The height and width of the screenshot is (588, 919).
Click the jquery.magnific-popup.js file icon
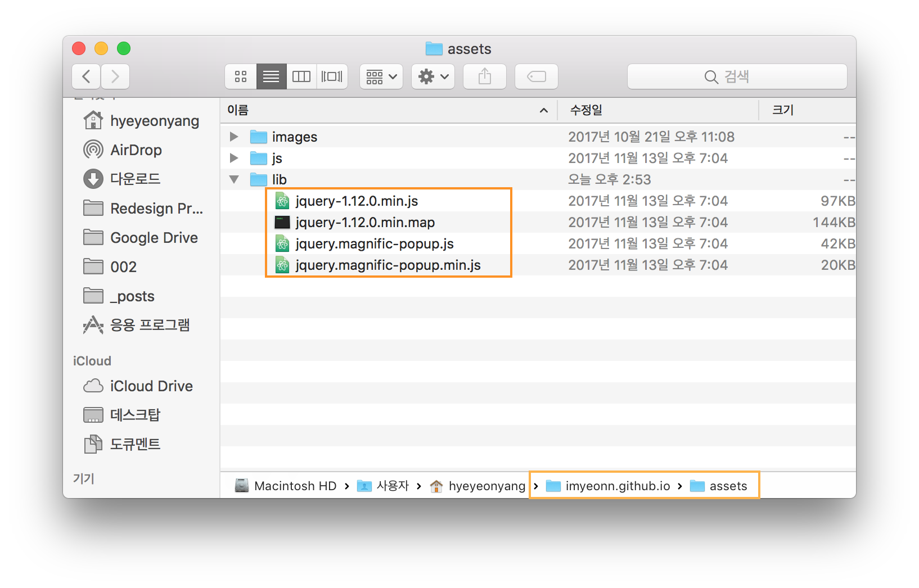(282, 243)
